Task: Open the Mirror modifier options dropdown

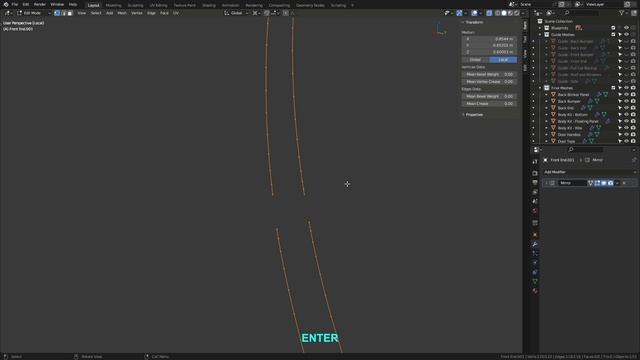Action: [x=617, y=183]
